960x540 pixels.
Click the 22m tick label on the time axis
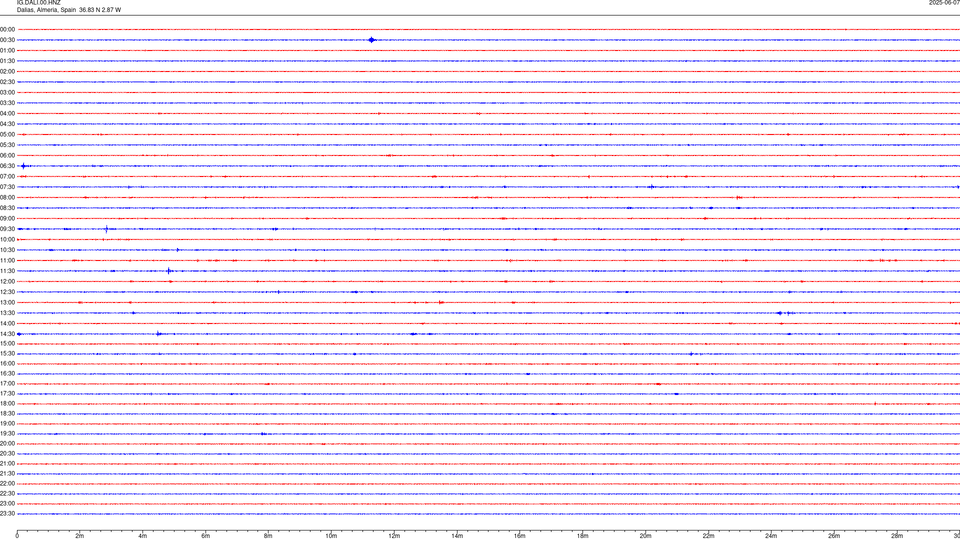[708, 536]
